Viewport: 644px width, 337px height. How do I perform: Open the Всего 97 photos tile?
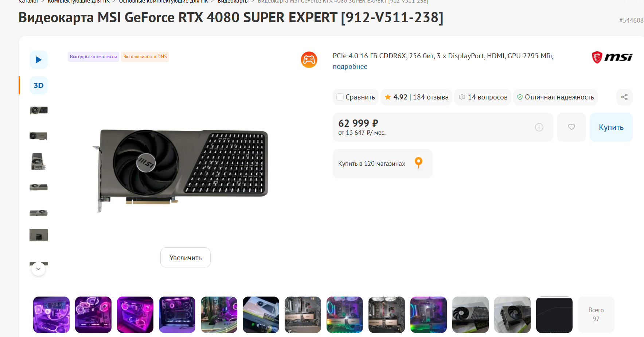[x=596, y=315]
